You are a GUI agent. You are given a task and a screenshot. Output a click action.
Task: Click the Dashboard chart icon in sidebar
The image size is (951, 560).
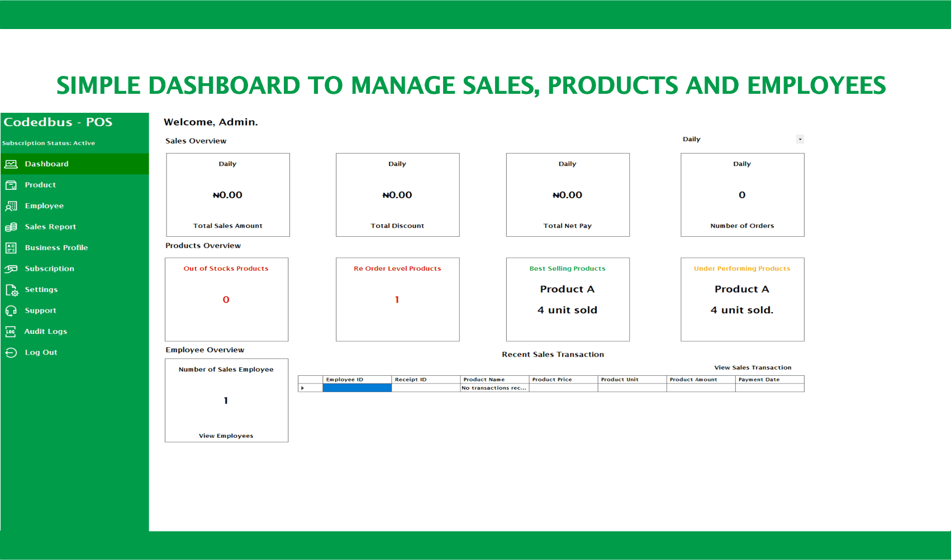(11, 164)
